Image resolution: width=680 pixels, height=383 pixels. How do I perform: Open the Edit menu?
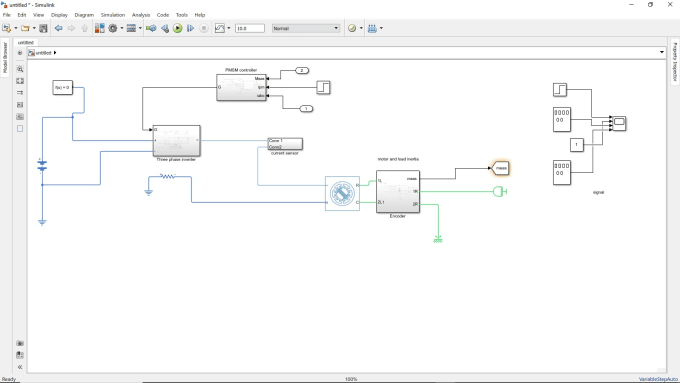click(x=22, y=15)
